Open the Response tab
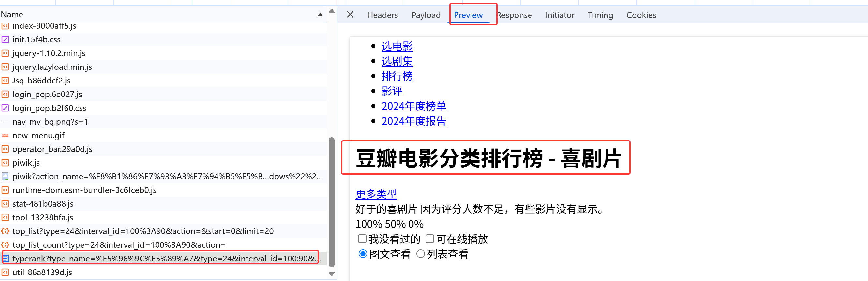The height and width of the screenshot is (281, 868). point(514,15)
